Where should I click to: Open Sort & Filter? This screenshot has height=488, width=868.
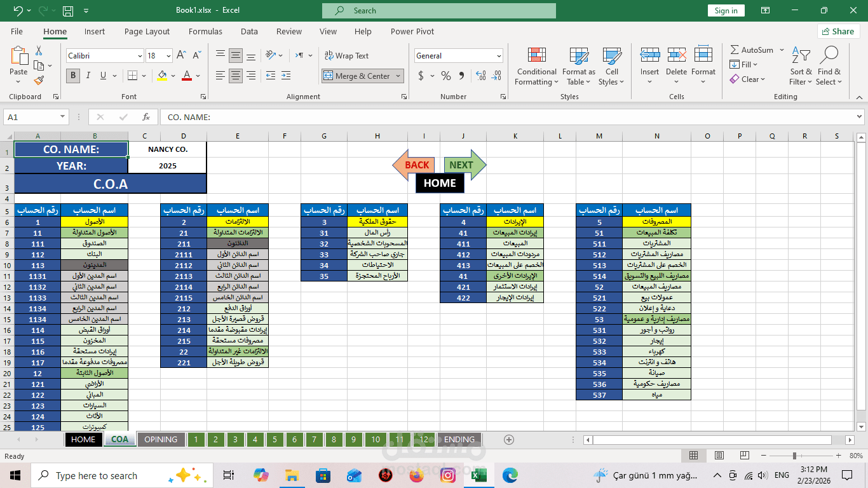coord(801,66)
